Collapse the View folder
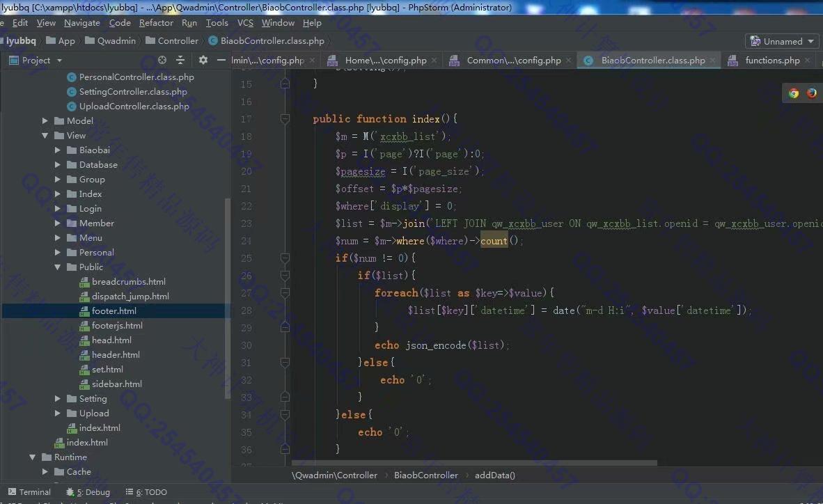 (45, 136)
